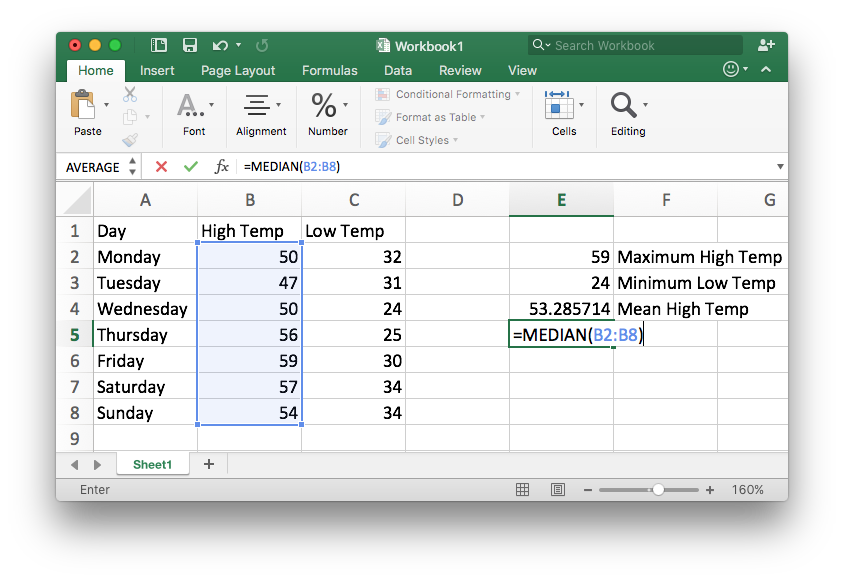
Task: Click the Paste clipboard icon
Action: click(x=83, y=104)
